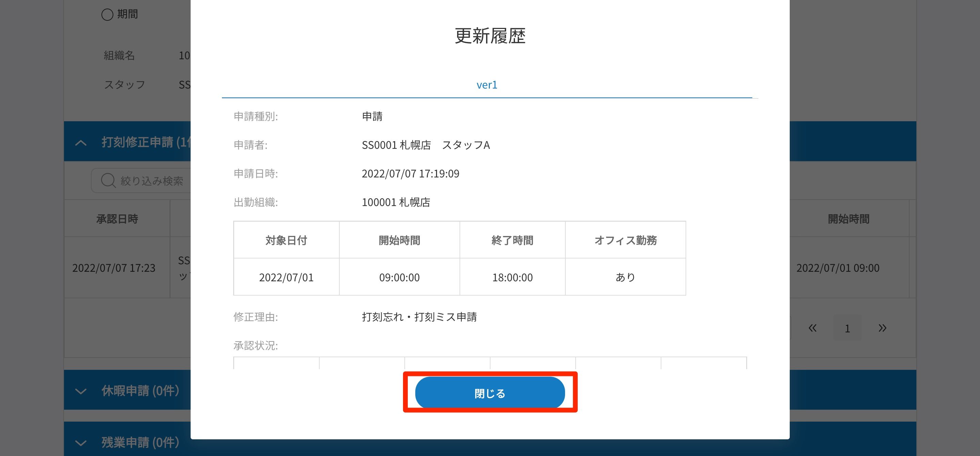Go to previous page with « icon

[812, 328]
